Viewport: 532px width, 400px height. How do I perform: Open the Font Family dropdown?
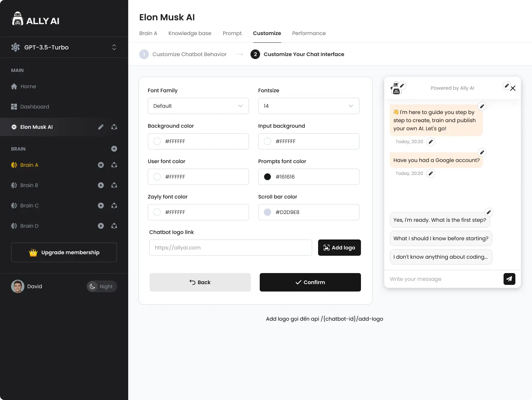click(x=198, y=106)
